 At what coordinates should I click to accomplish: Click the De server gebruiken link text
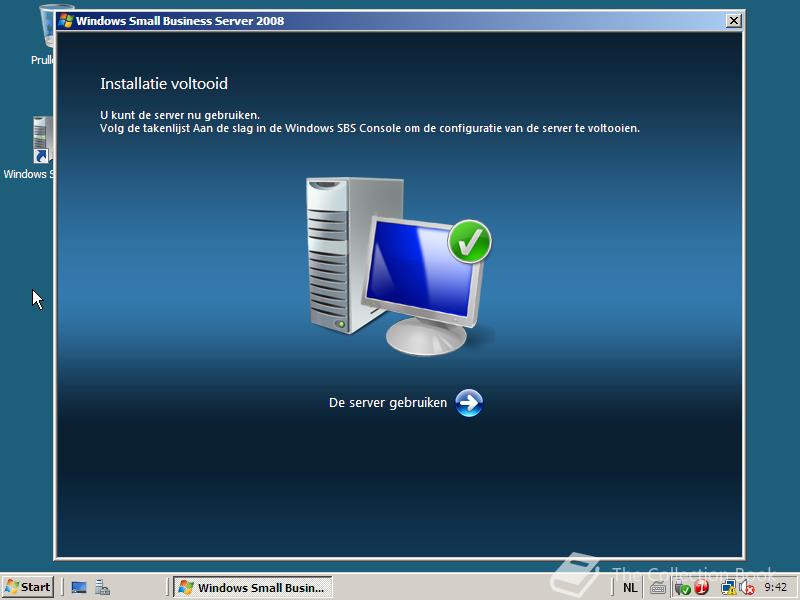click(x=388, y=403)
